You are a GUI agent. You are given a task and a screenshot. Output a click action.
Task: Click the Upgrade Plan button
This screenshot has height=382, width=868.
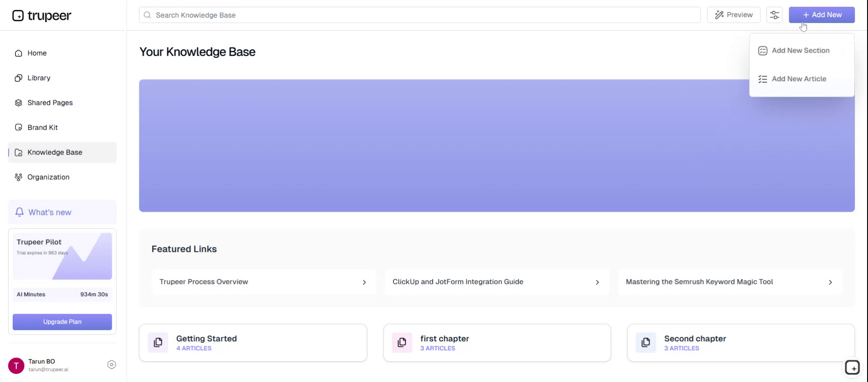pos(62,322)
